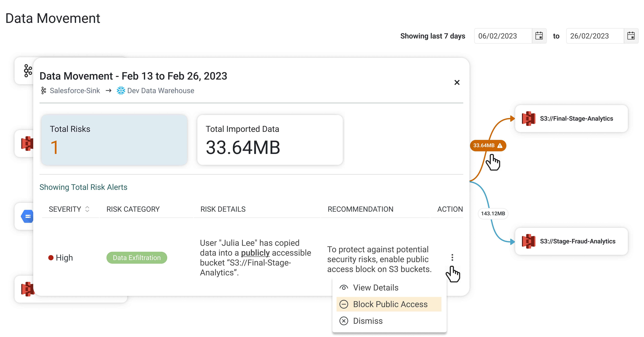Click the High severity red dot
The width and height of the screenshot is (644, 337).
coord(51,258)
